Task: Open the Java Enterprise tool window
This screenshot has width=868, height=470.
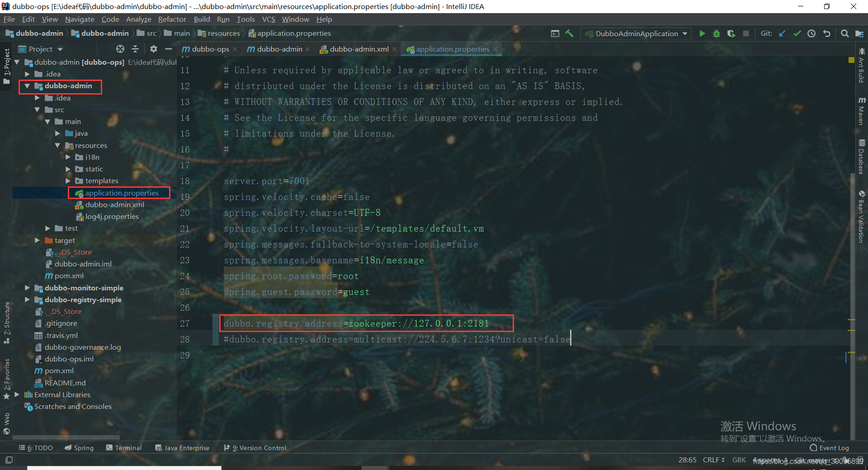Action: tap(182, 448)
